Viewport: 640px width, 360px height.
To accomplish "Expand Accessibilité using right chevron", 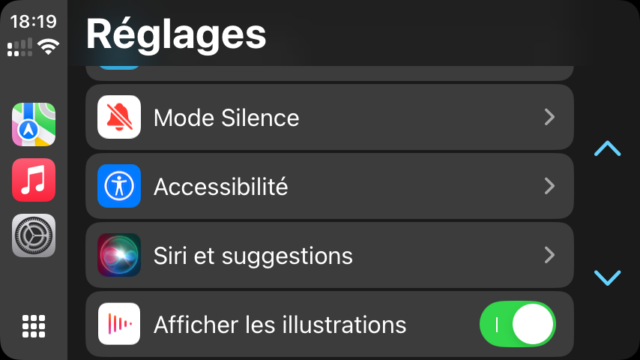I will point(550,186).
